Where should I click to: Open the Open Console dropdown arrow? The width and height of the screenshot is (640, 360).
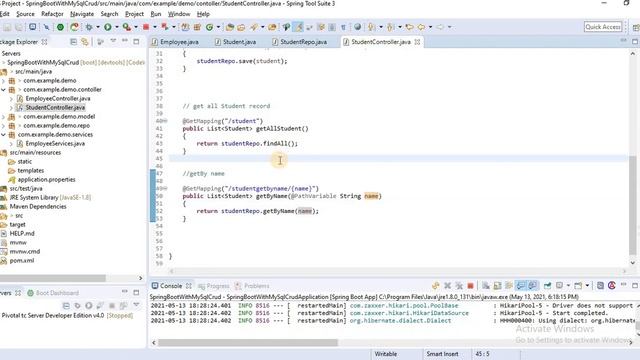click(587, 285)
